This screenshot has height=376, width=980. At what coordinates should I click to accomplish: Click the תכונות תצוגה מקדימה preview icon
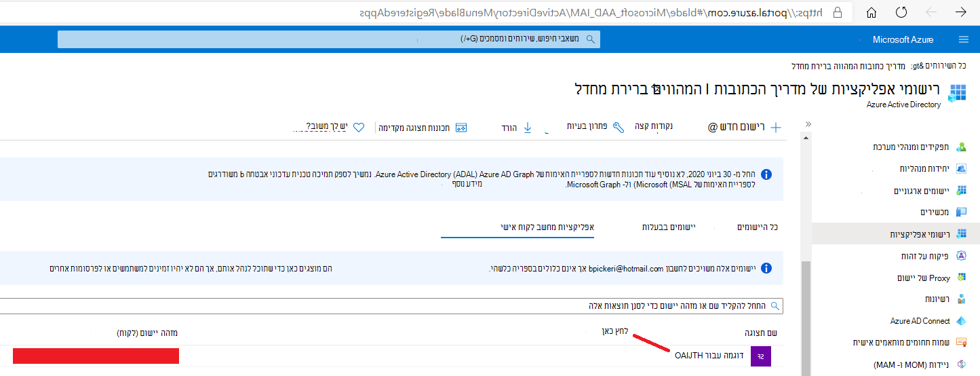pos(461,127)
